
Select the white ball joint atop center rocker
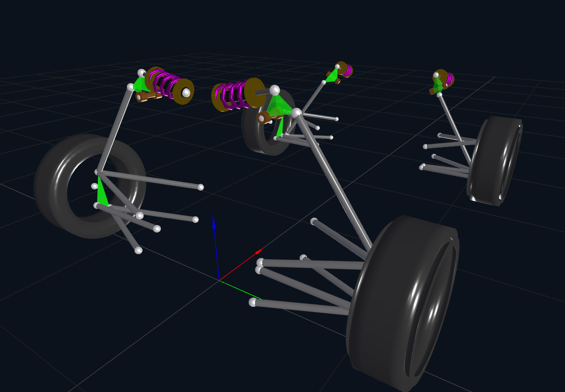point(274,90)
